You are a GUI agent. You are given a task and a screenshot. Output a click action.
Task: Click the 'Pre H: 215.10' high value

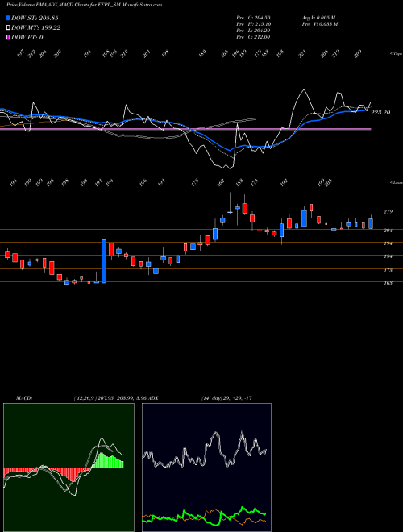tap(253, 24)
